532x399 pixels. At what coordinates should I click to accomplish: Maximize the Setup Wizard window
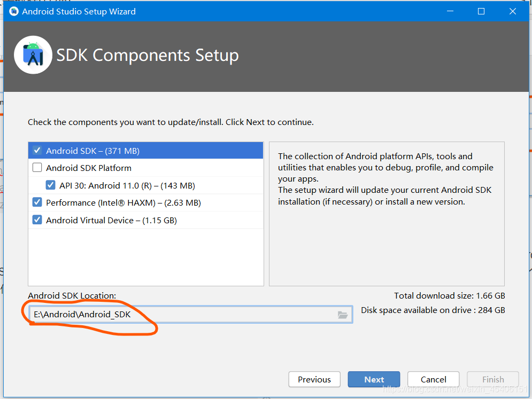pos(481,12)
